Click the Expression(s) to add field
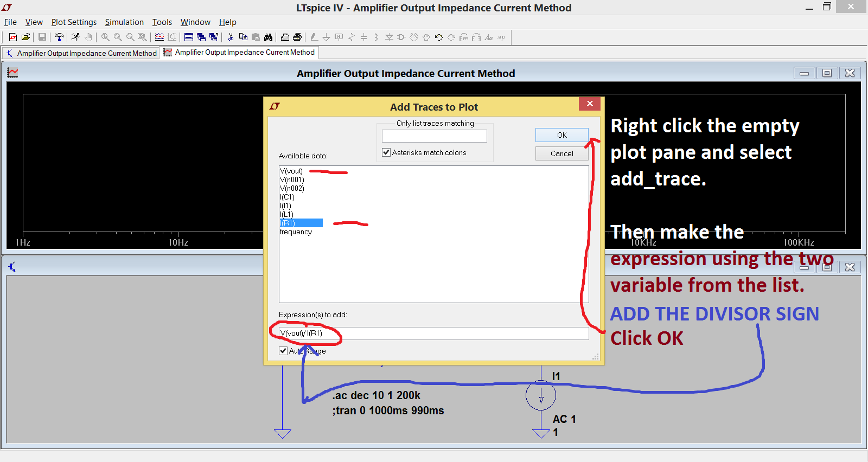 point(434,333)
